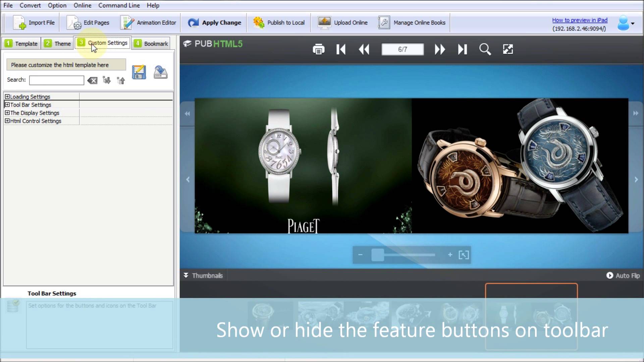Jump to last page of flipbook
This screenshot has height=362, width=644.
point(463,49)
